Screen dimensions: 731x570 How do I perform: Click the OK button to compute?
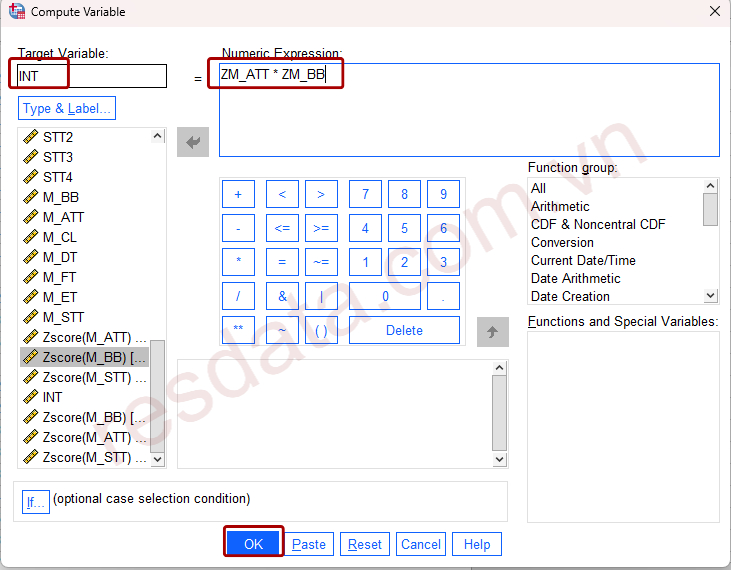click(253, 544)
